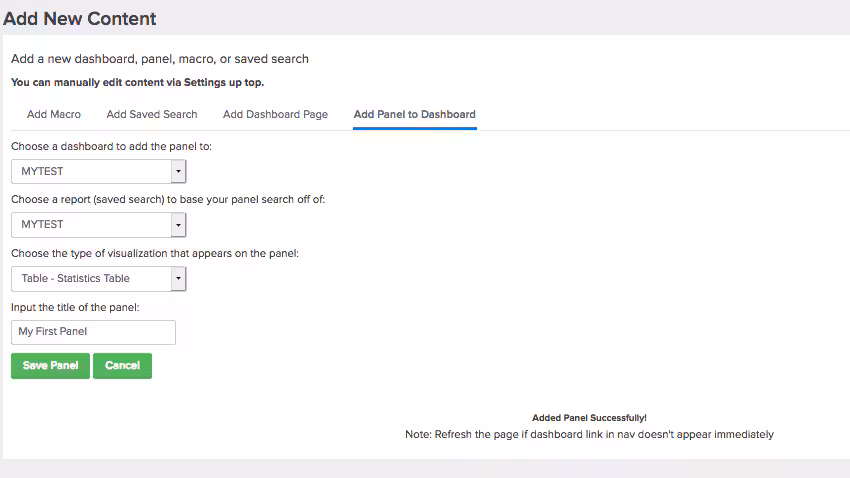Click the Cancel button
850x478 pixels.
122,366
